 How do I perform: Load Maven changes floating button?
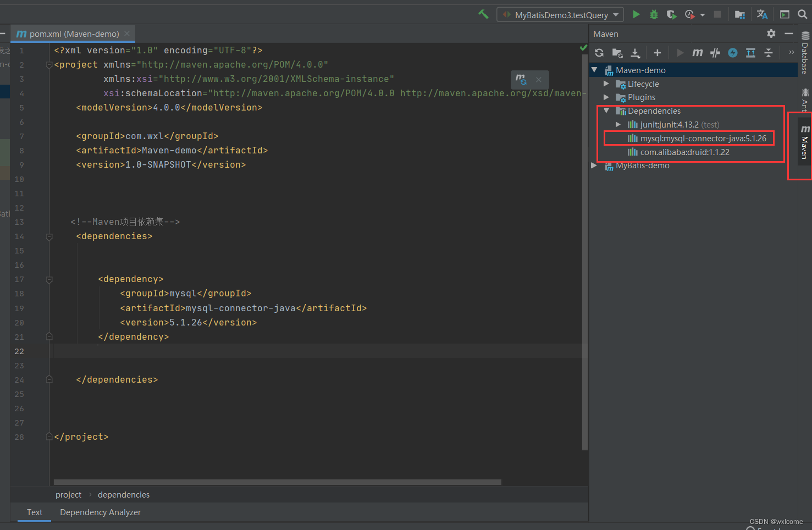point(521,80)
